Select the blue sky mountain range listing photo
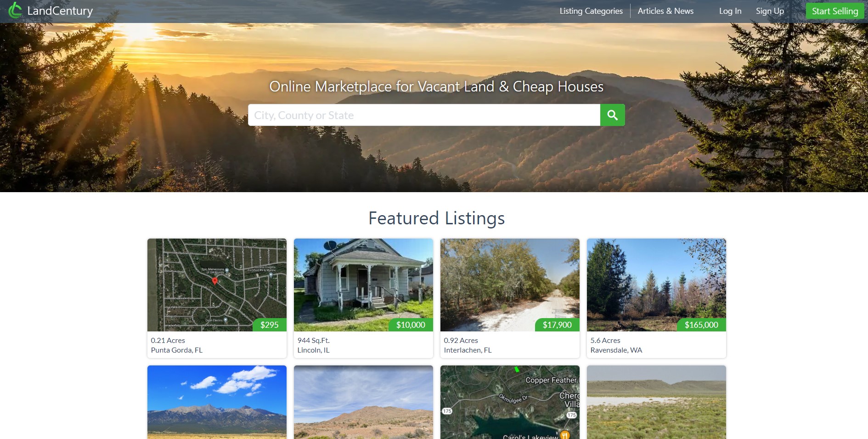Viewport: 868px width, 439px height. pos(217,402)
